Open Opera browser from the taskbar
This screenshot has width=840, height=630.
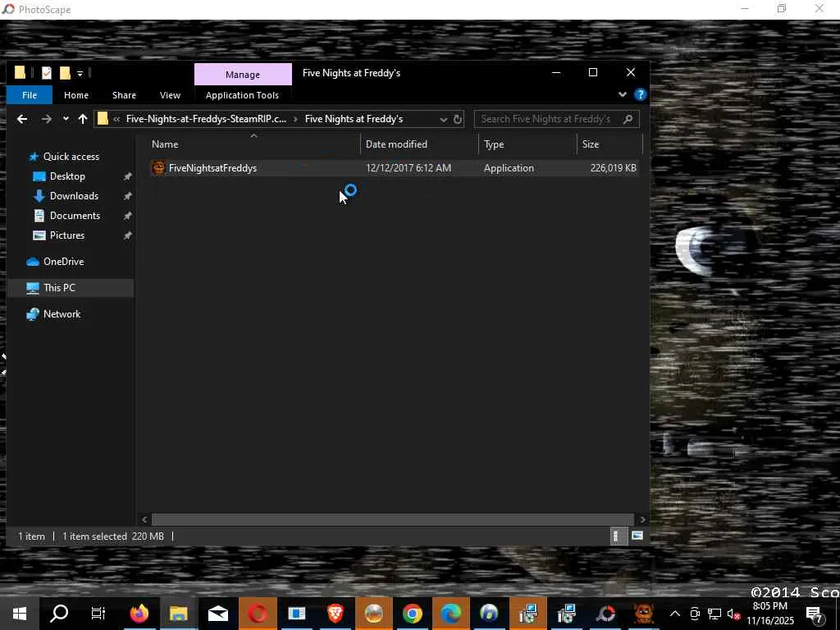coord(258,614)
